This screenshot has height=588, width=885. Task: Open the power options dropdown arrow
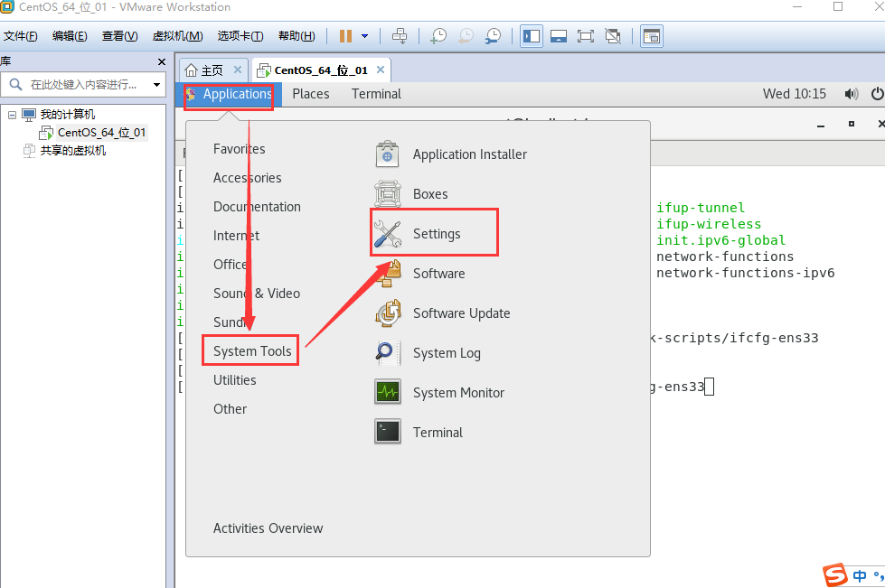tap(364, 36)
